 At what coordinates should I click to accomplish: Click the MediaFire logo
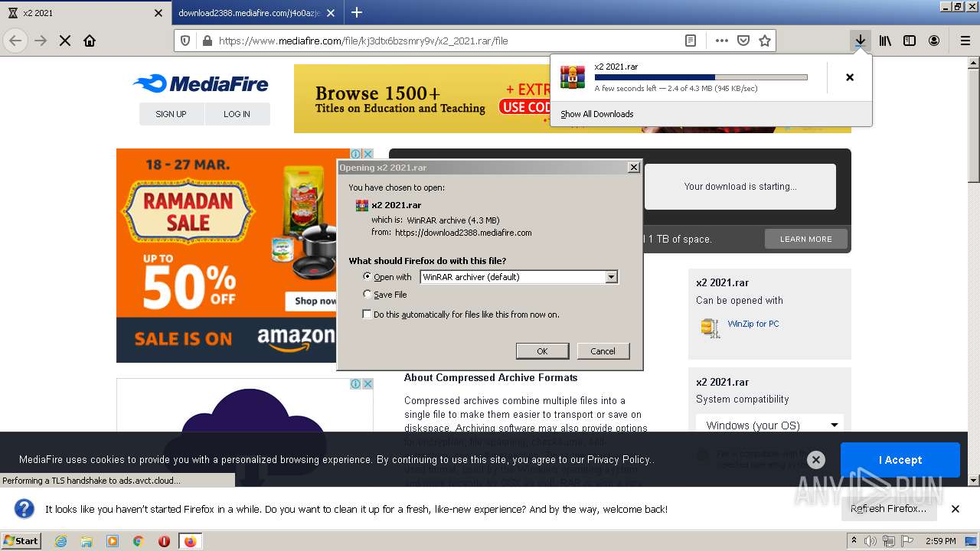[x=201, y=83]
